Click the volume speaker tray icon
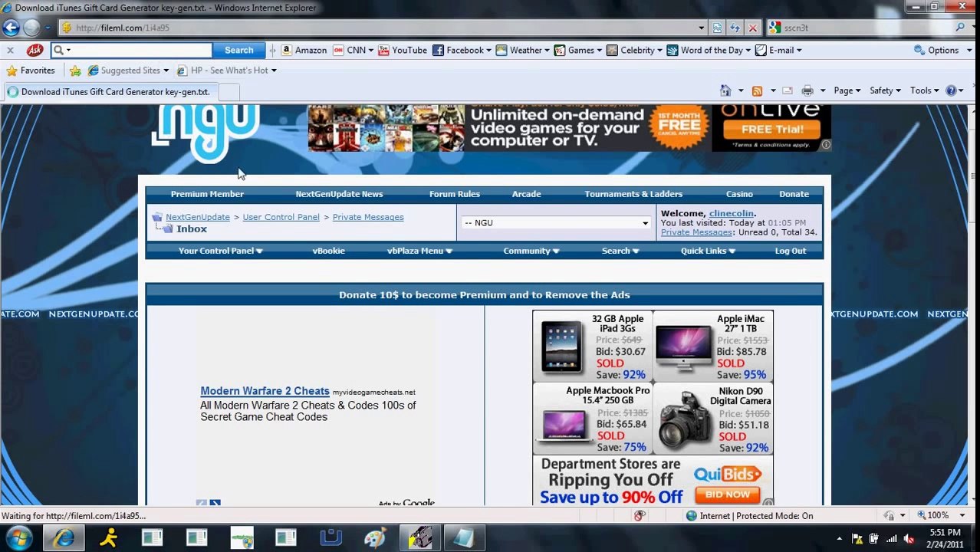This screenshot has width=980, height=552. (x=909, y=539)
